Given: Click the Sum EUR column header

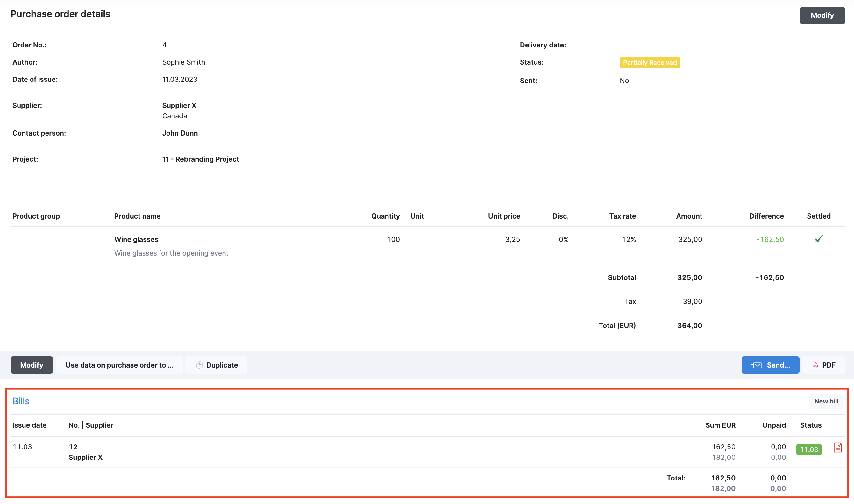Looking at the screenshot, I should [x=720, y=425].
